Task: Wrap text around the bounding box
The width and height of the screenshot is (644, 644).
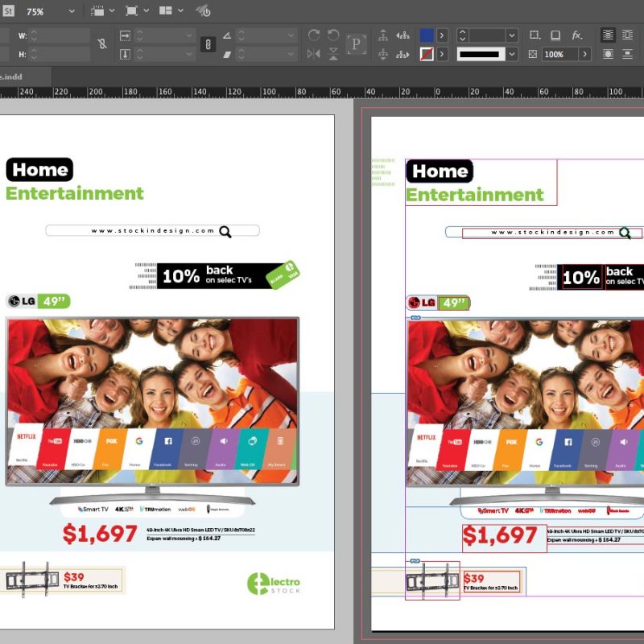Action: coord(628,35)
